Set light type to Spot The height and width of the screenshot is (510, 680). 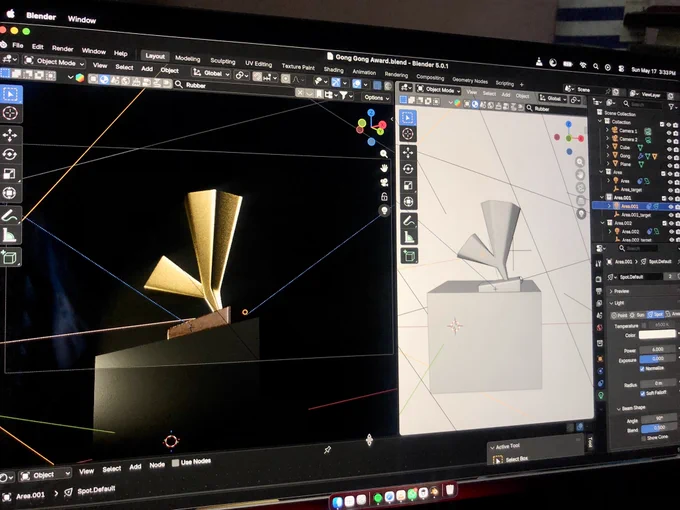655,314
